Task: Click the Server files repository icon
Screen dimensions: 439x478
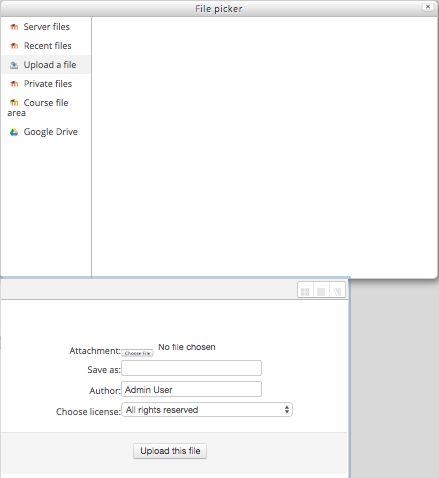Action: coord(14,27)
